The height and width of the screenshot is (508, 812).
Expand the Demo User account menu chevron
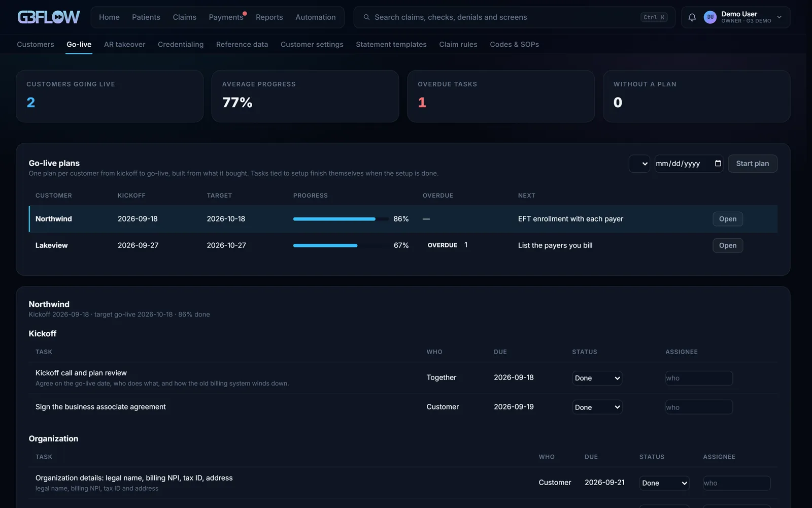[779, 17]
